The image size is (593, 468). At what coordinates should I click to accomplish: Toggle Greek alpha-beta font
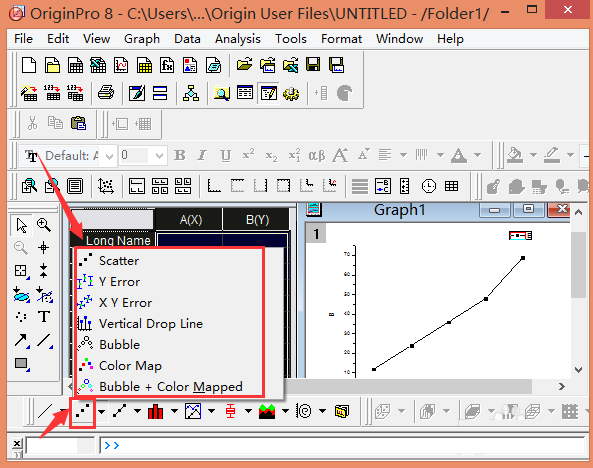(317, 155)
